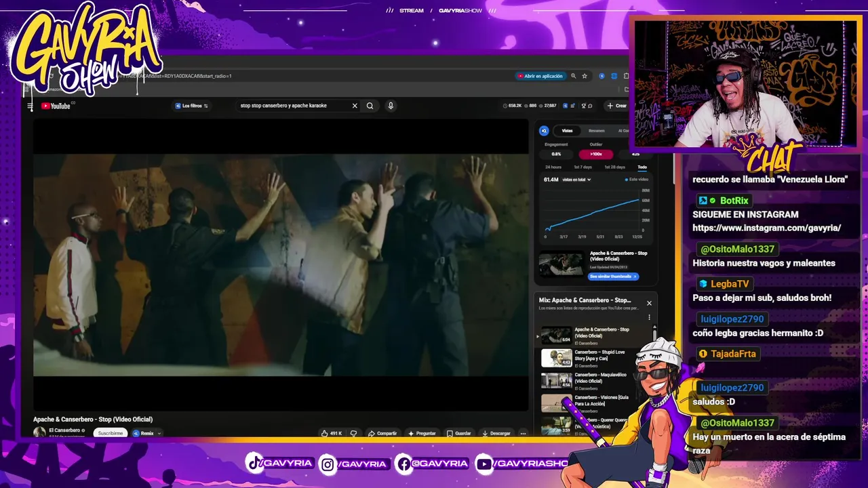Open the YouTube hamburger guide menu
The height and width of the screenshot is (488, 868).
(30, 106)
